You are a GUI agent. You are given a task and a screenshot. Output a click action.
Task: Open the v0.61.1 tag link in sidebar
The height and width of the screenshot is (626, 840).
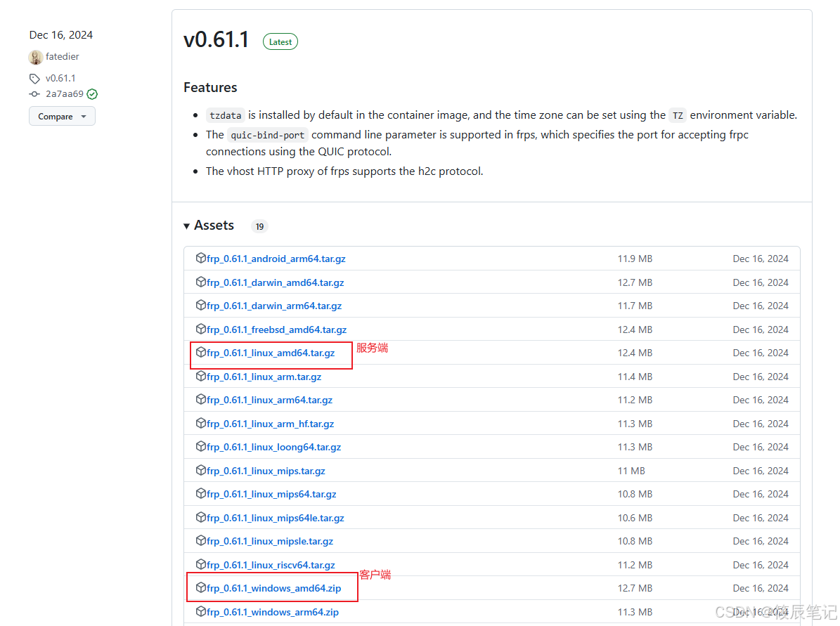pyautogui.click(x=60, y=78)
